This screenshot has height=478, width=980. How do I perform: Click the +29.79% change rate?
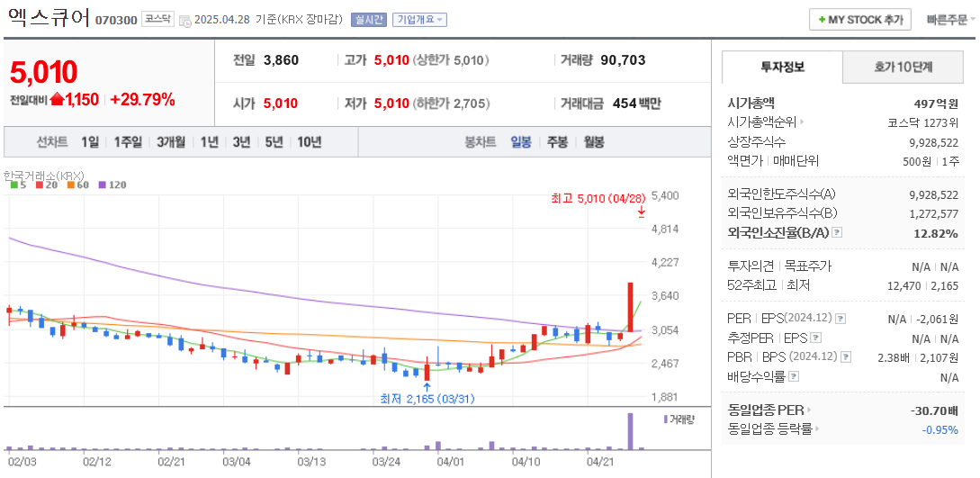(142, 99)
